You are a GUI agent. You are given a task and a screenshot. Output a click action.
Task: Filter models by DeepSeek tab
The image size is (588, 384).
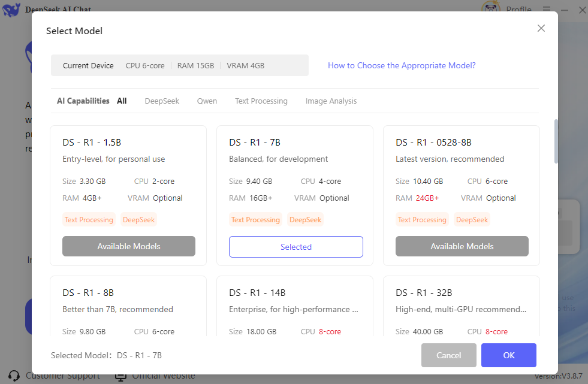pos(162,101)
